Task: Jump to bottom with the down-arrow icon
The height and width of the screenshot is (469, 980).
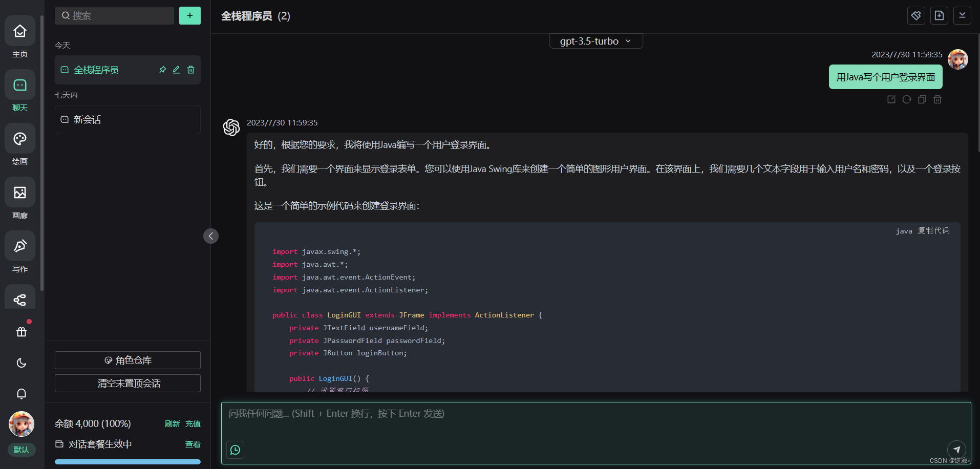Action: pyautogui.click(x=963, y=15)
